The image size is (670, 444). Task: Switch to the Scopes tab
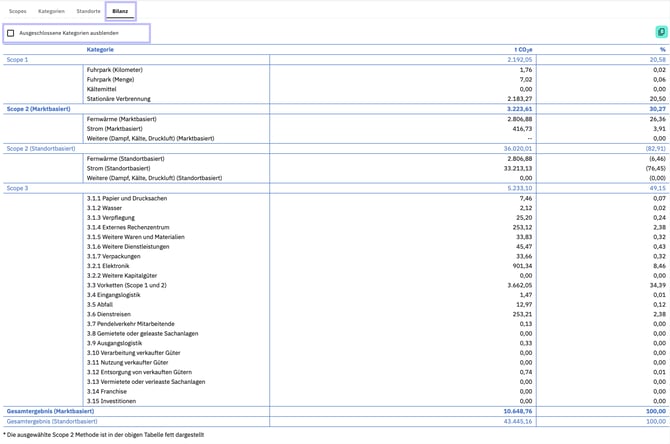[x=17, y=10]
